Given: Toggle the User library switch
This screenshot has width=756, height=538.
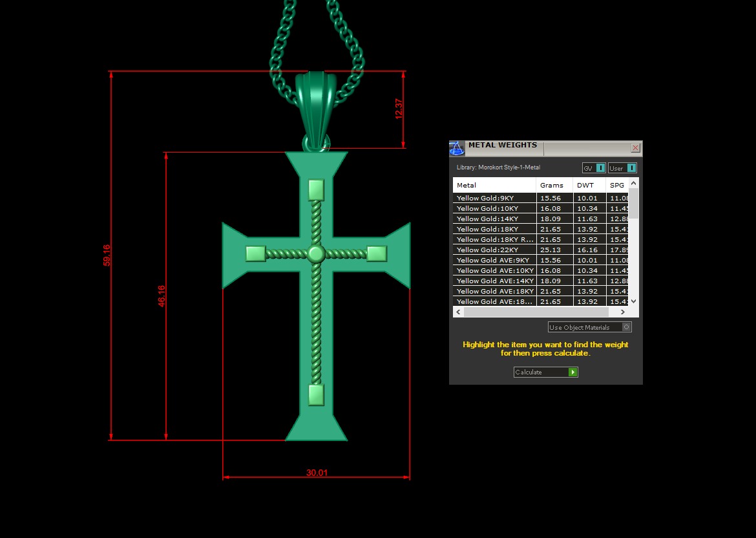Looking at the screenshot, I should [622, 168].
